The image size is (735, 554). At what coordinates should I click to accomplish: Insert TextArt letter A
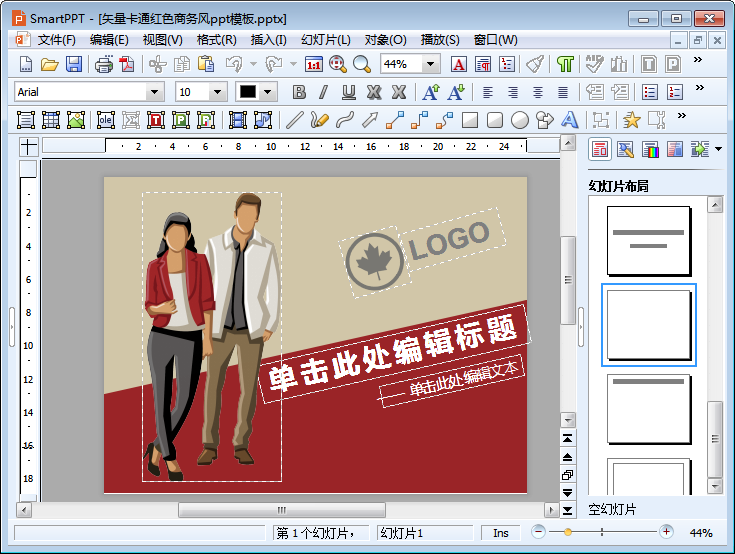coord(570,120)
